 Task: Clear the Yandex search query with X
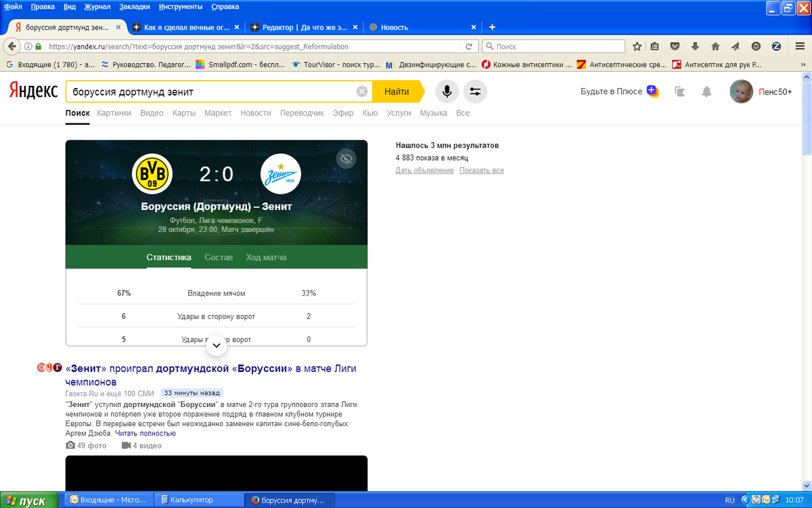coord(362,91)
